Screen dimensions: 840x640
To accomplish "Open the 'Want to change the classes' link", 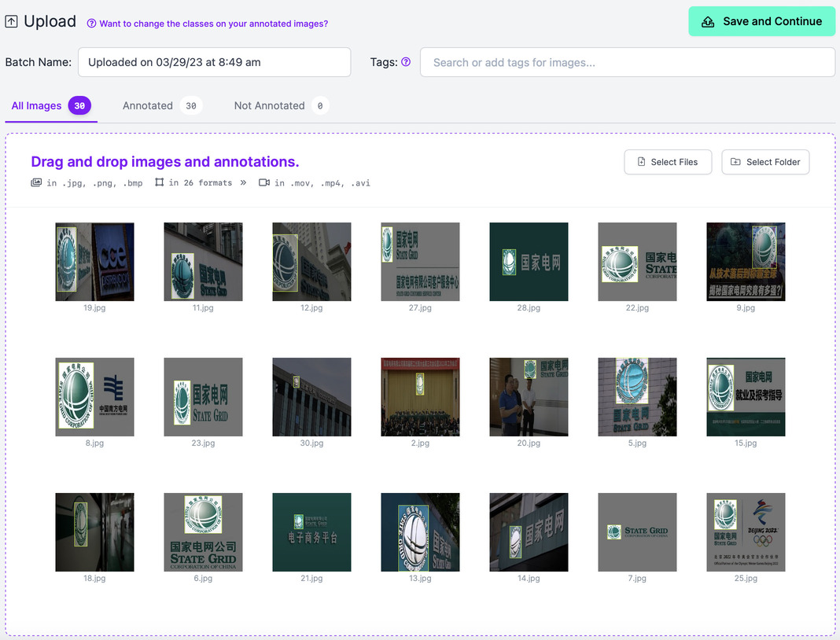I will click(213, 24).
